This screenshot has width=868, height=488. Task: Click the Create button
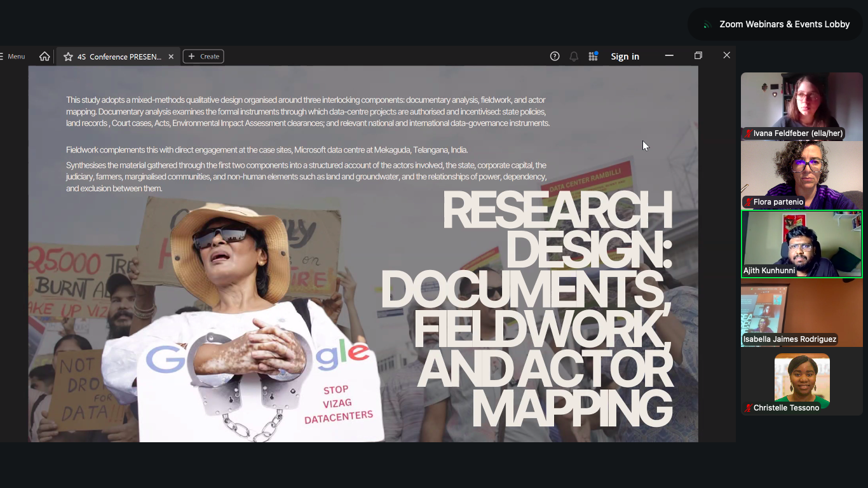[203, 57]
